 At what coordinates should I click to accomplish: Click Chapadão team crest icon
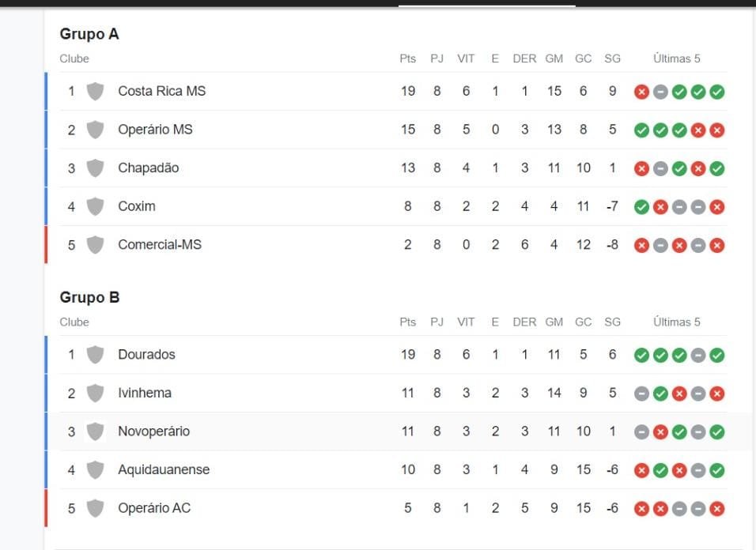tap(95, 168)
